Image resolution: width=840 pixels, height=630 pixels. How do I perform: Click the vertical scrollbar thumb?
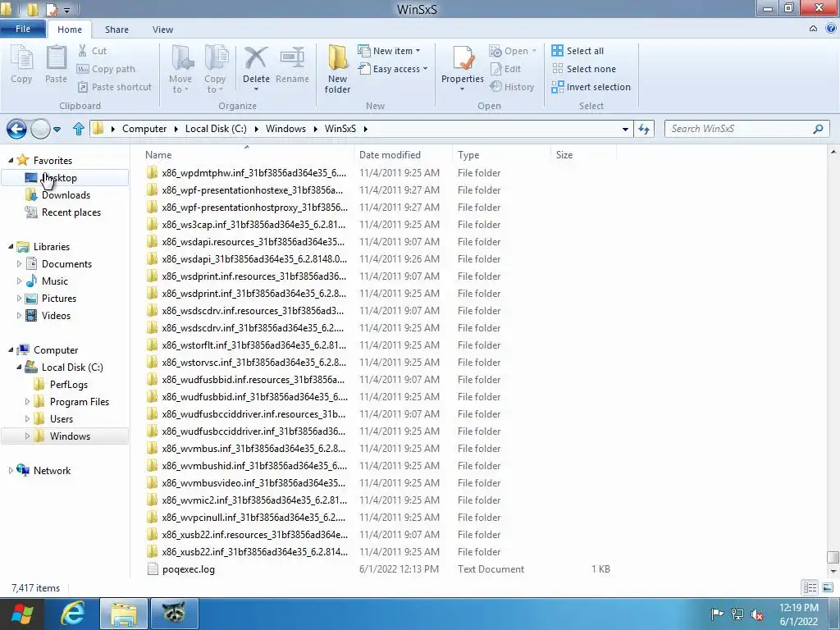coord(833,557)
